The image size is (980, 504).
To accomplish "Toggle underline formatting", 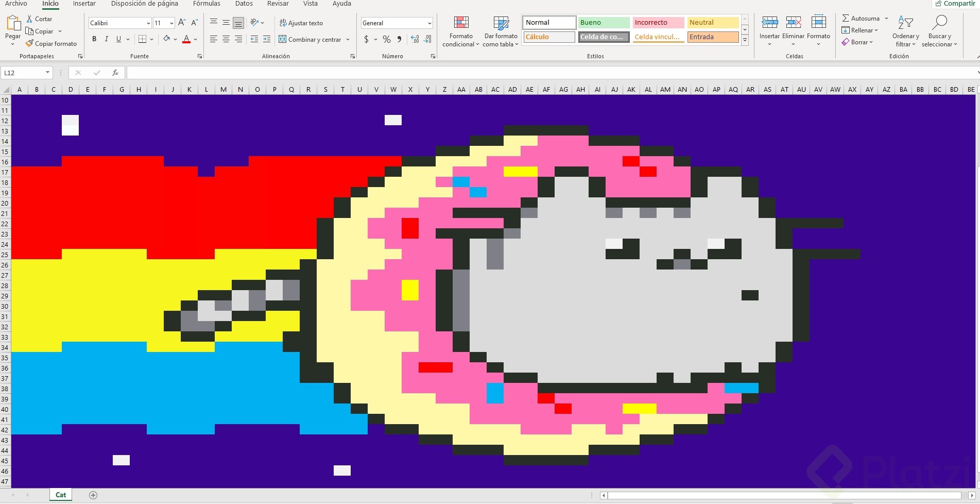I will point(118,39).
